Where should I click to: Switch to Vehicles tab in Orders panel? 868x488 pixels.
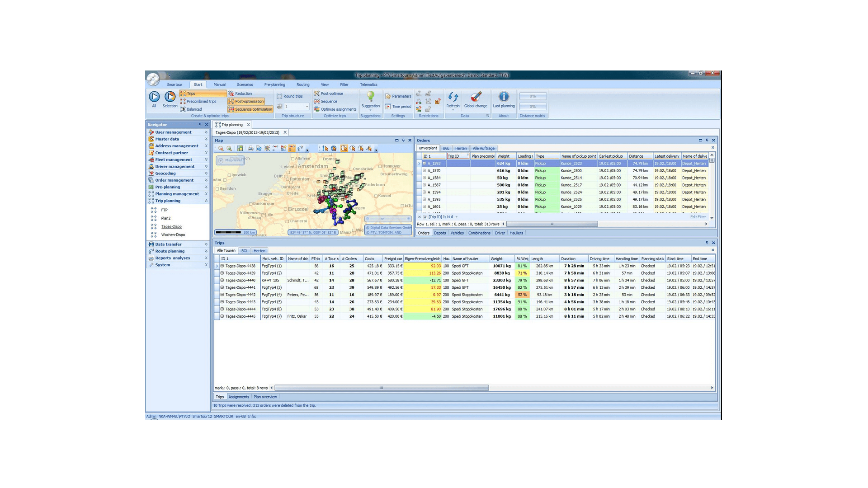(457, 233)
